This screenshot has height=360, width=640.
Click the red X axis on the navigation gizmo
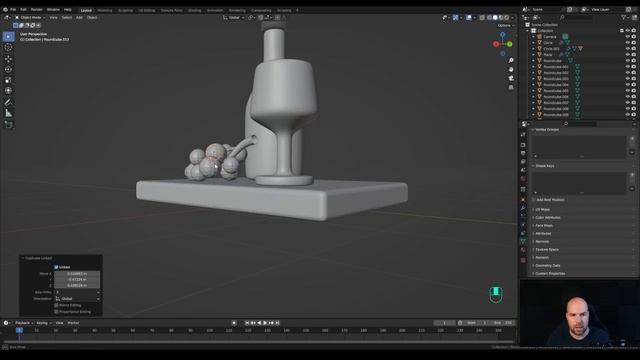[x=496, y=44]
